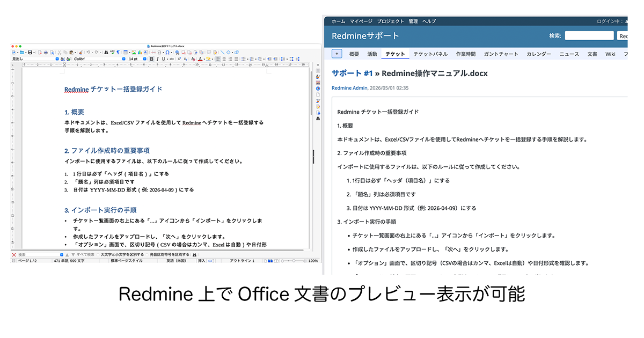
Task: Click the Paste clipboard icon in Writer
Action: click(x=71, y=53)
